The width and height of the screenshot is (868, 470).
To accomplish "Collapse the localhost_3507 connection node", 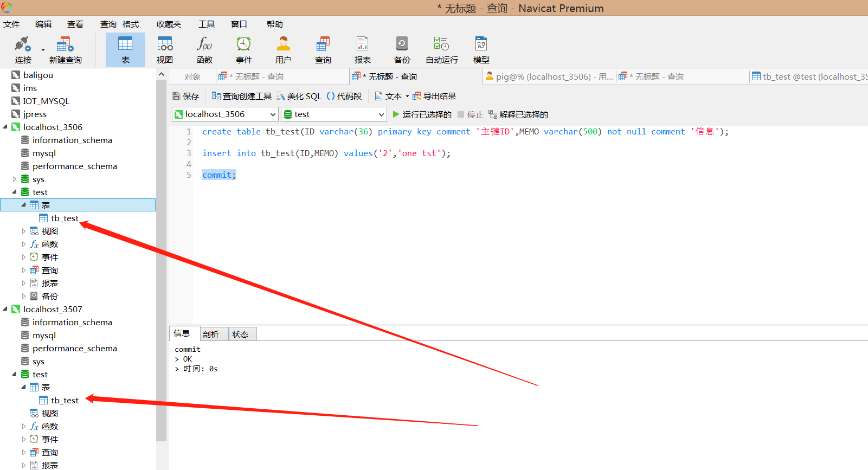I will click(x=5, y=309).
